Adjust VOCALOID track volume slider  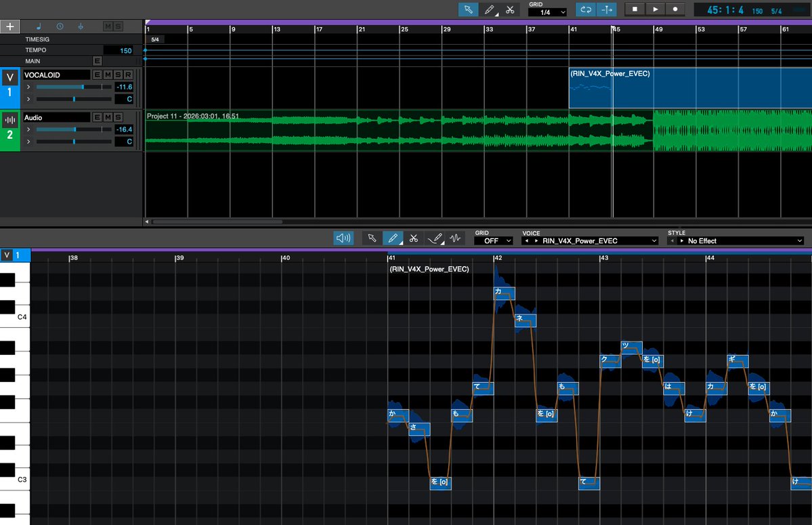74,87
